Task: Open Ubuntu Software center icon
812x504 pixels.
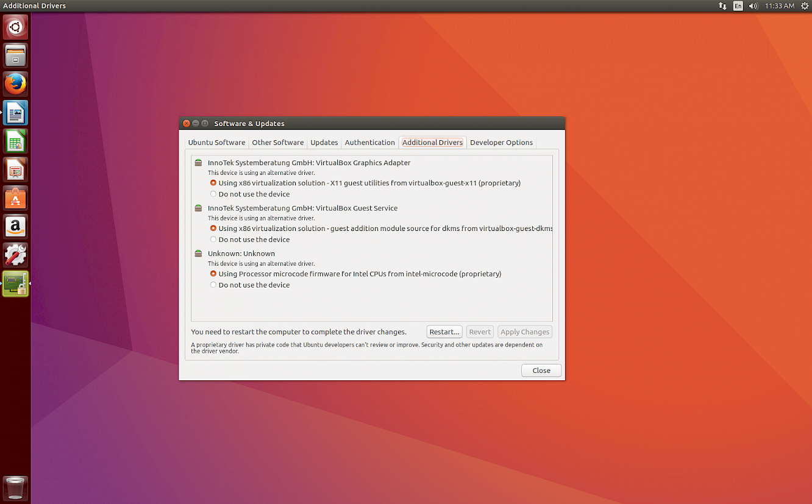Action: pos(15,198)
